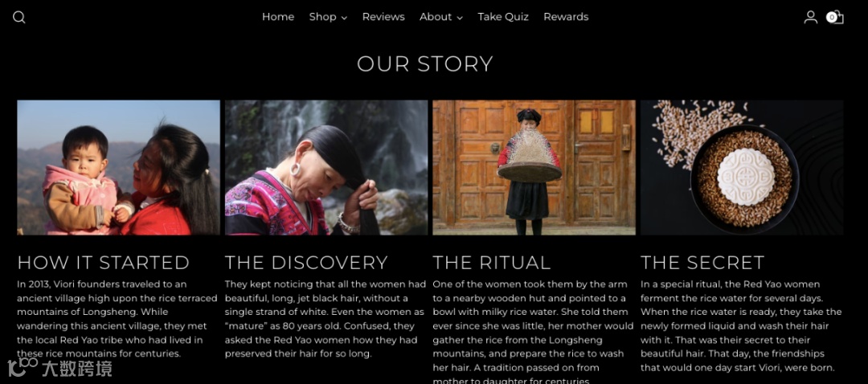Open the Rewards link
Image resolution: width=868 pixels, height=384 pixels.
(566, 17)
